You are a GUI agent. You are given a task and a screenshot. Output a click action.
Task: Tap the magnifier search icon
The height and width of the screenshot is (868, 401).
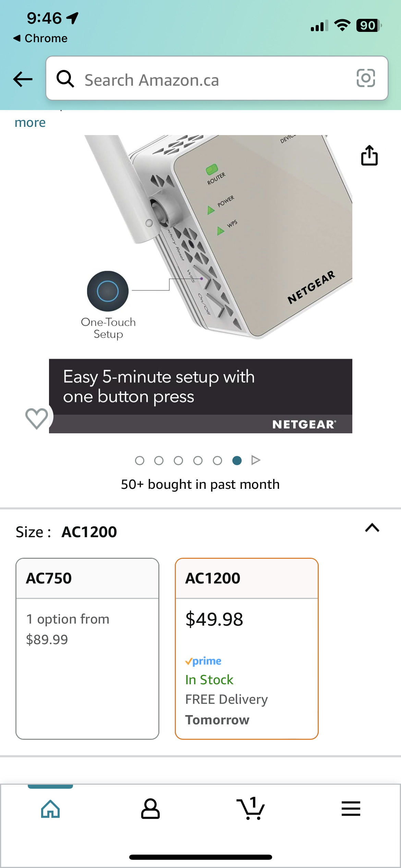click(x=65, y=79)
